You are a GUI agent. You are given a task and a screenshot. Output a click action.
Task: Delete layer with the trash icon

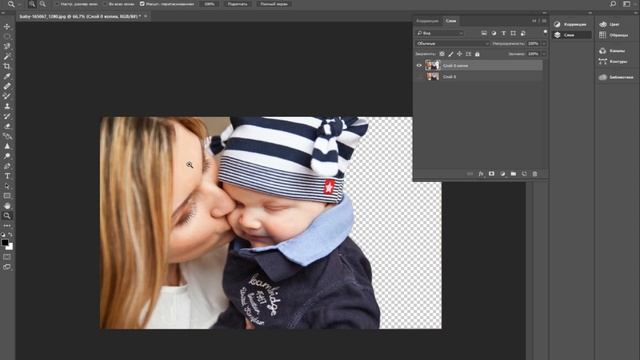click(x=535, y=174)
